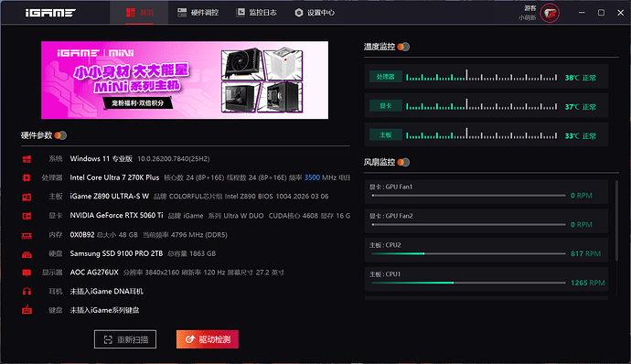This screenshot has width=631, height=364.
Task: Switch to the 硬件调控 tab
Action: pyautogui.click(x=198, y=13)
